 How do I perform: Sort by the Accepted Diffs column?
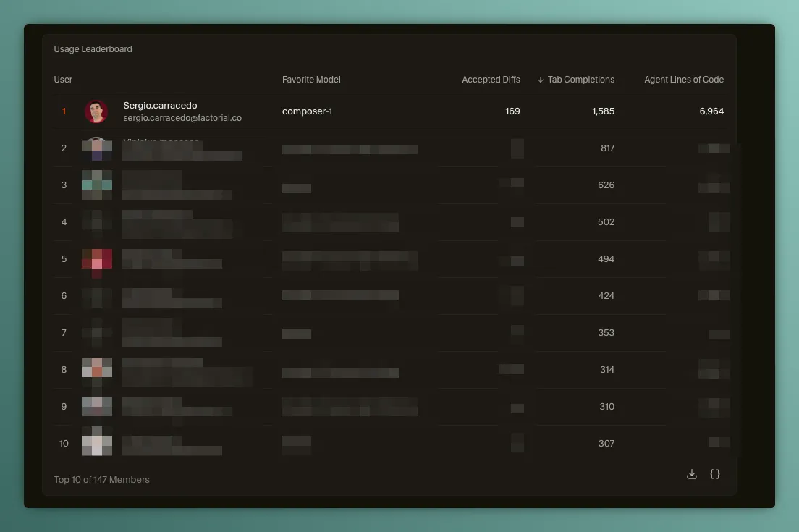(x=491, y=80)
